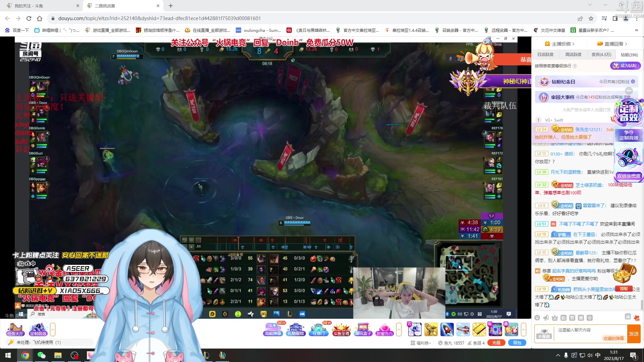Send the limited gift marked 限
Image resolution: width=644 pixels, height=362 pixels.
click(495, 329)
